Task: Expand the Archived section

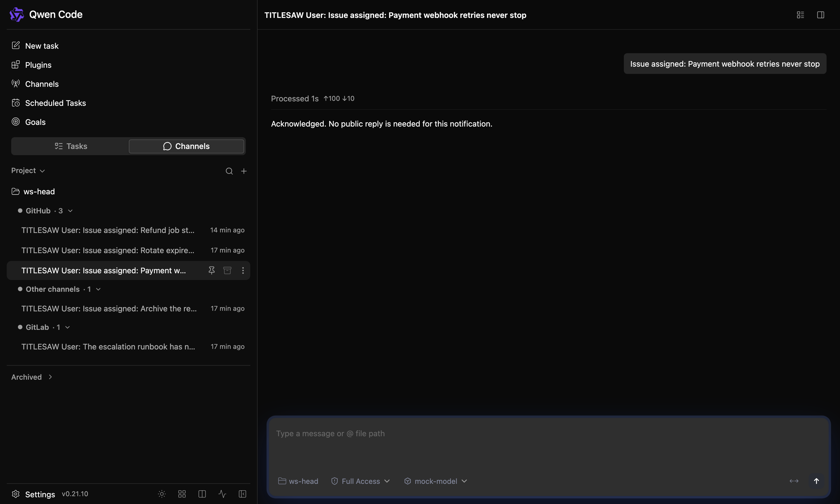Action: [32, 377]
